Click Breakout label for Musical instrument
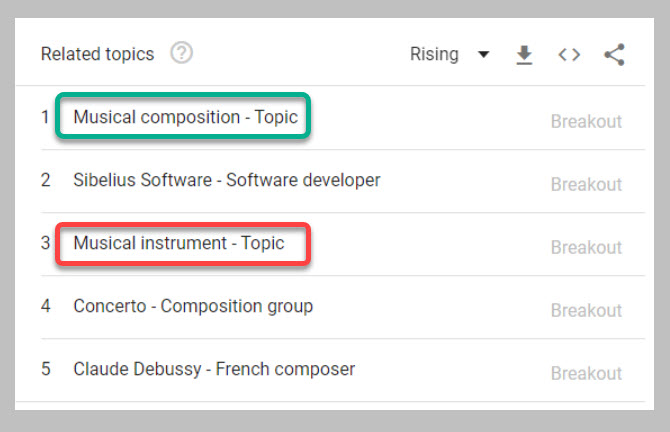The image size is (670, 432). [x=586, y=248]
